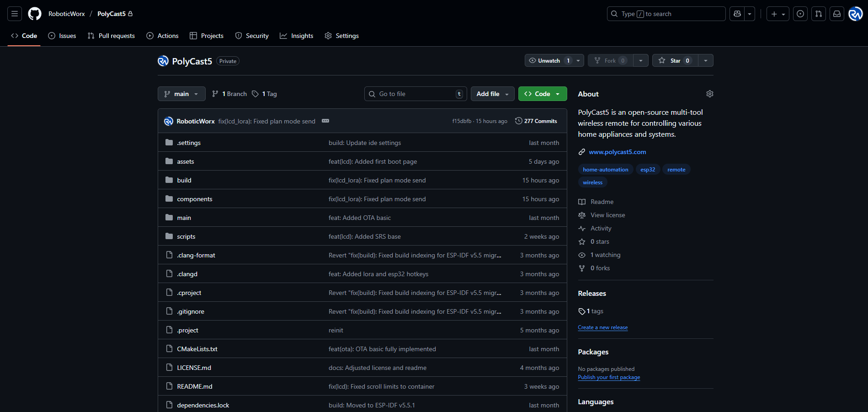Edit About details with gear icon
Image resolution: width=868 pixels, height=412 pixels.
[709, 94]
